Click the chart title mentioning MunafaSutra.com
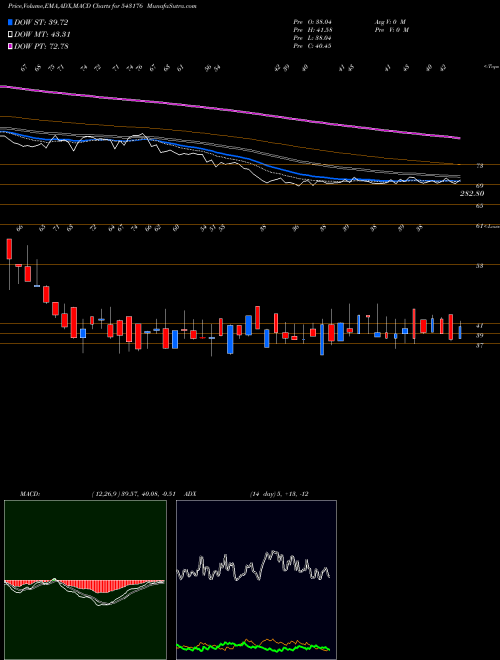 point(102,6)
